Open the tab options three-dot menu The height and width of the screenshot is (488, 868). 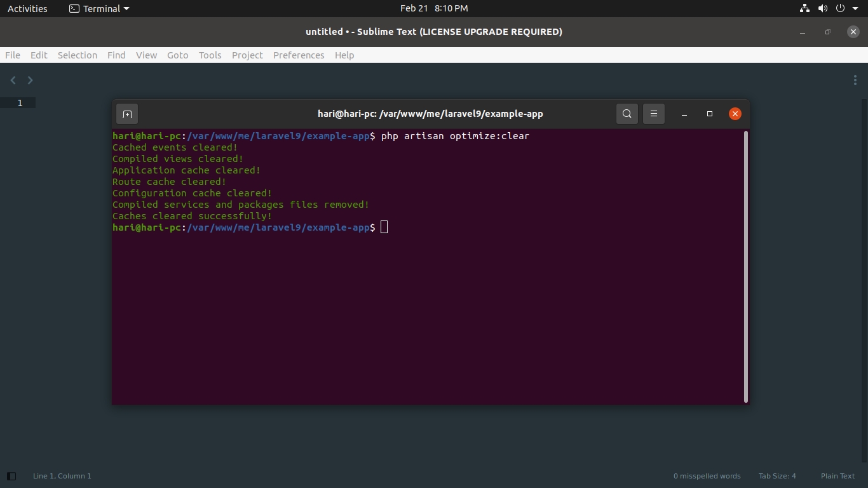pos(855,80)
